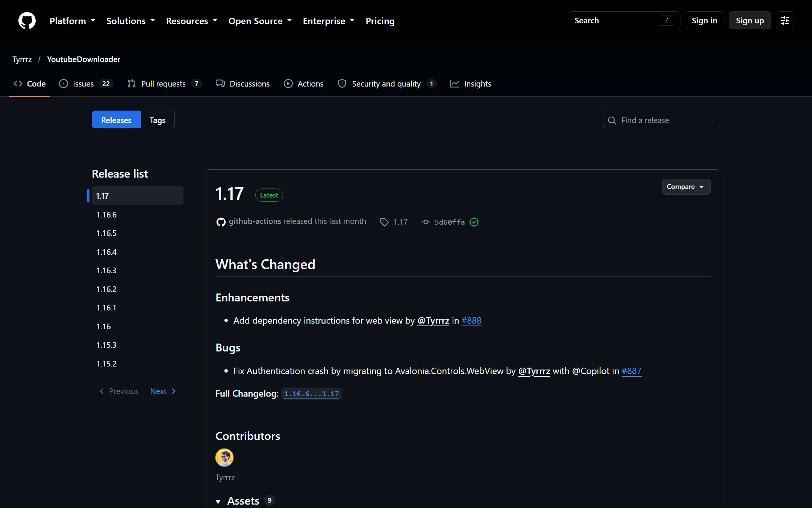Screen dimensions: 812x508
Task: Expand the Solutions menu
Action: 130,21
